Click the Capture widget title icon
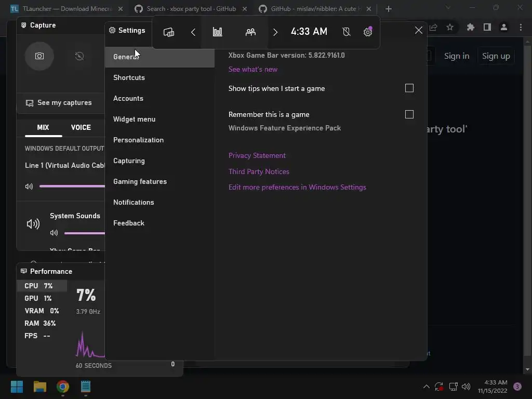Viewport: 532px width, 399px height. [24, 25]
